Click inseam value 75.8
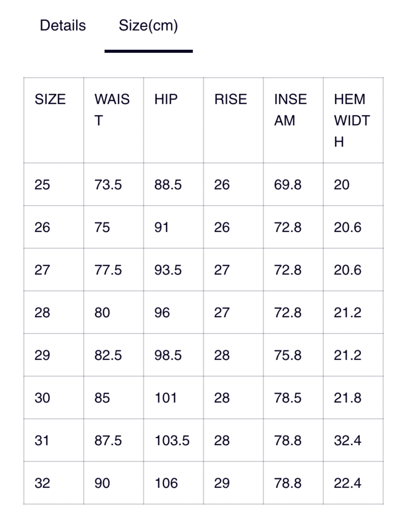407x532 pixels. click(288, 355)
